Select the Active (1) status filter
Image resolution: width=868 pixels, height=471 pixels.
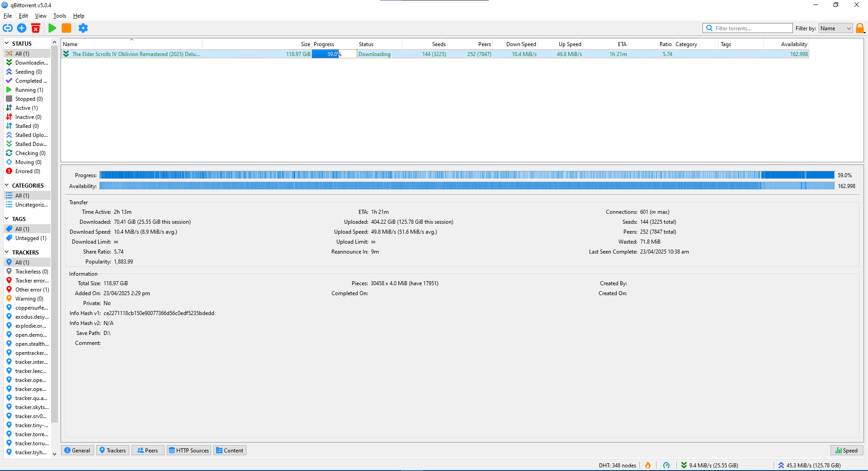[x=27, y=108]
